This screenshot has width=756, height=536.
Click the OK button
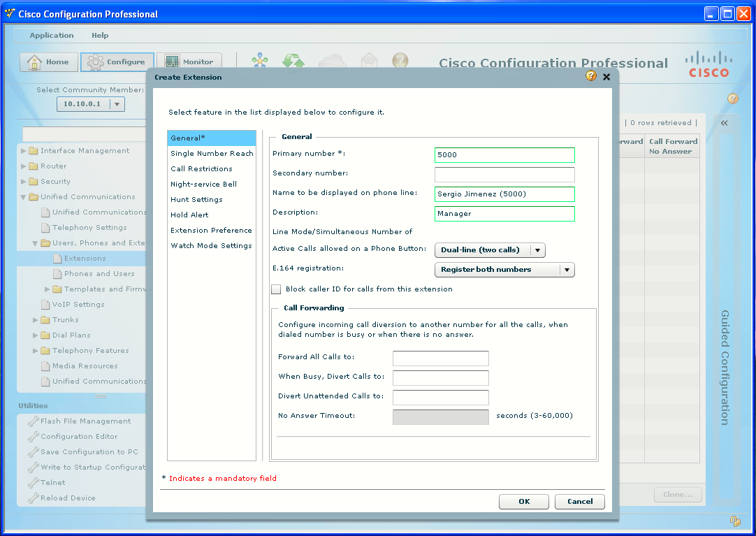coord(523,501)
